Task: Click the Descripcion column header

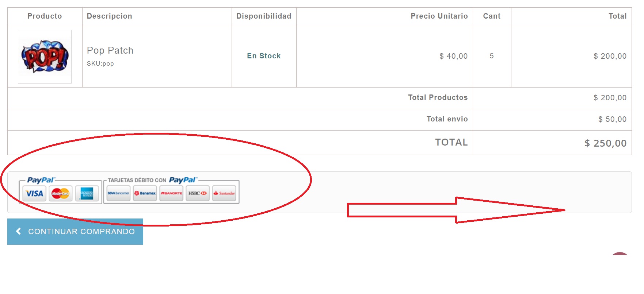Action: [x=110, y=16]
